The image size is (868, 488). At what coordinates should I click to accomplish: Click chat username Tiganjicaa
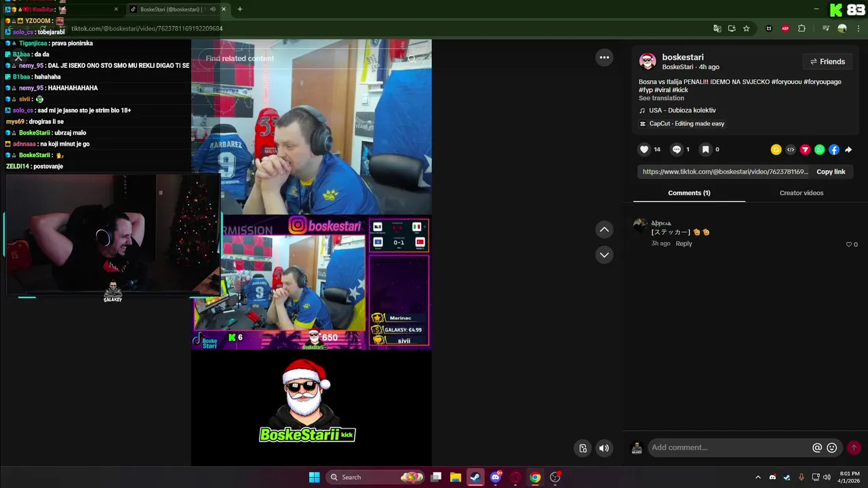[x=33, y=43]
